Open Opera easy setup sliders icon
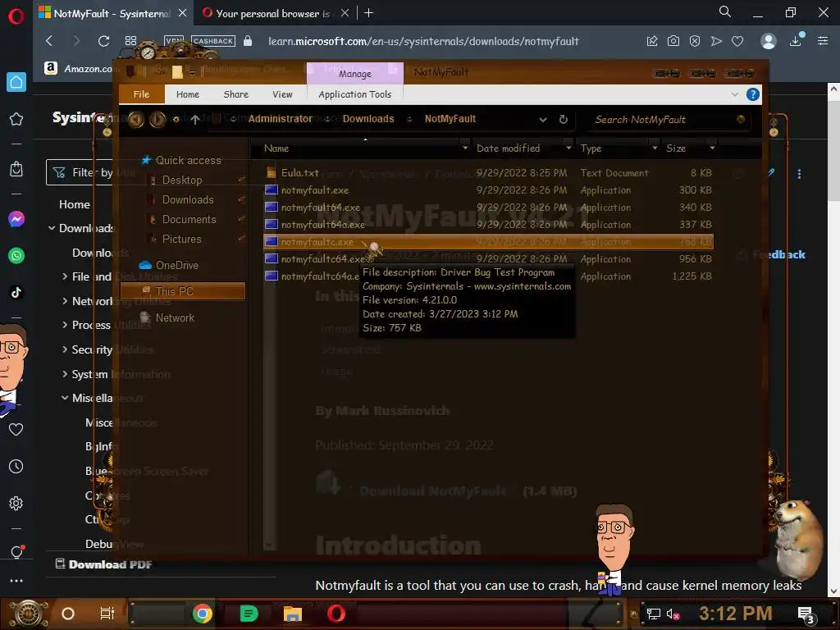Viewport: 840px width, 630px height. (x=823, y=41)
